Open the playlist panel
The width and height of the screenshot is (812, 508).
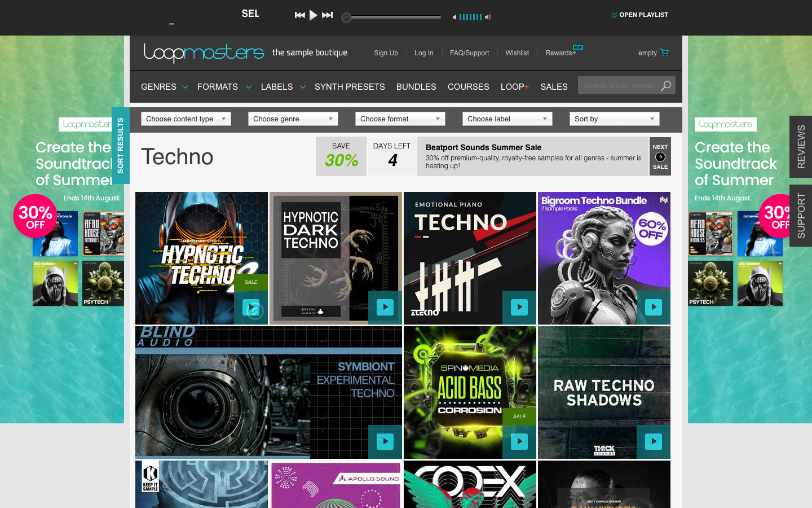coord(639,15)
